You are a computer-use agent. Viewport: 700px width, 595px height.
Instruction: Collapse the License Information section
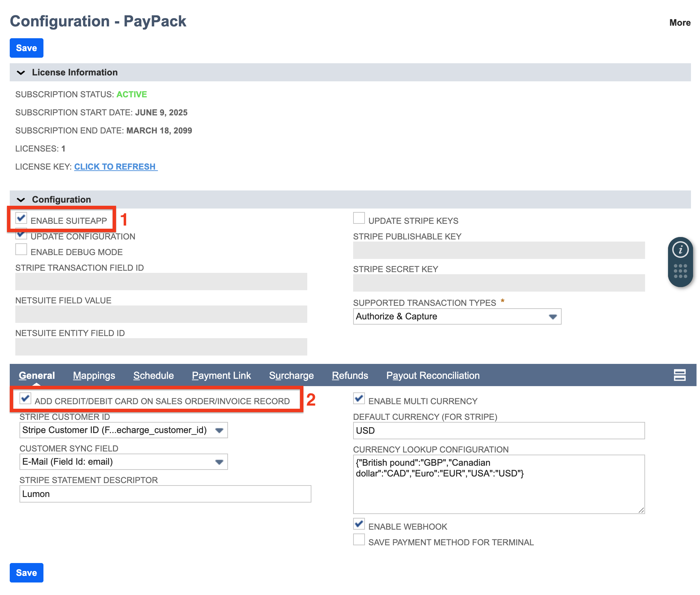(21, 73)
